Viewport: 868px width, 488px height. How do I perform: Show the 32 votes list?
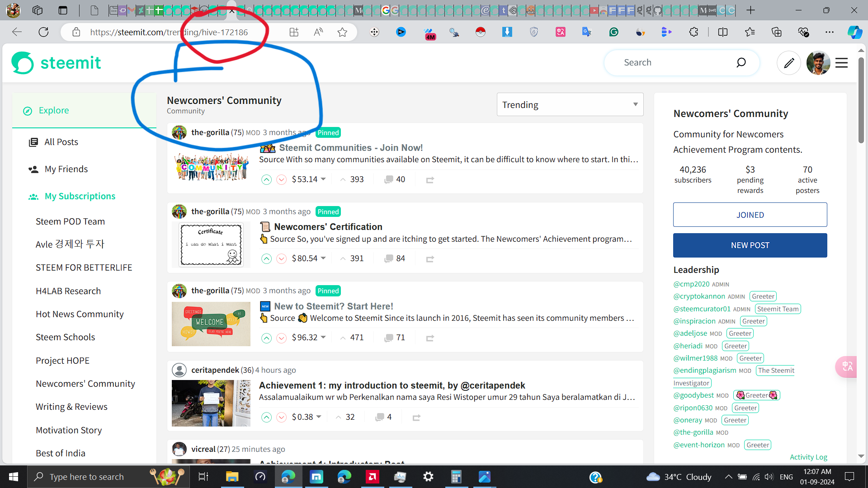click(x=345, y=417)
